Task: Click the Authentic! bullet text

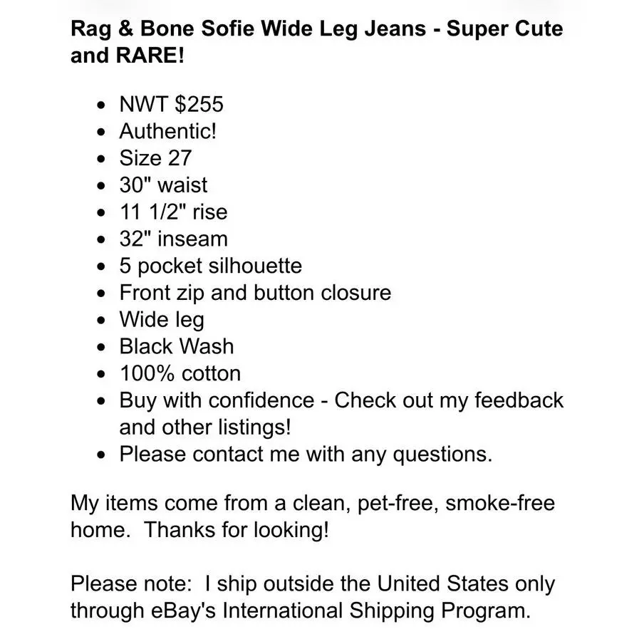Action: coord(167,131)
